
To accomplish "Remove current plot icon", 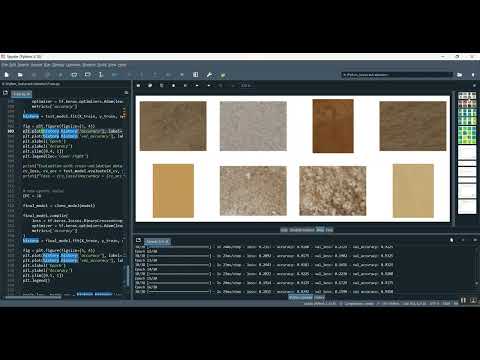I will coord(173,86).
